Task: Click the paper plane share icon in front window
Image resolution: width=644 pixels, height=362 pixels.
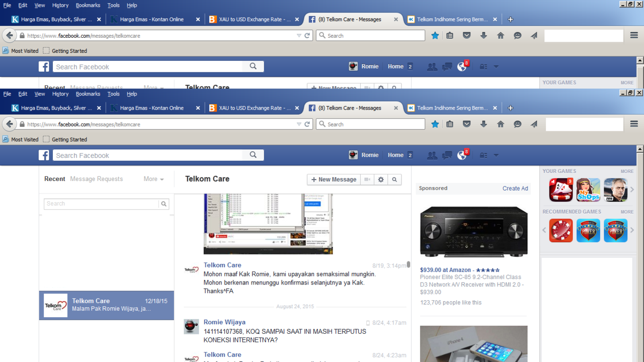Action: tap(534, 124)
